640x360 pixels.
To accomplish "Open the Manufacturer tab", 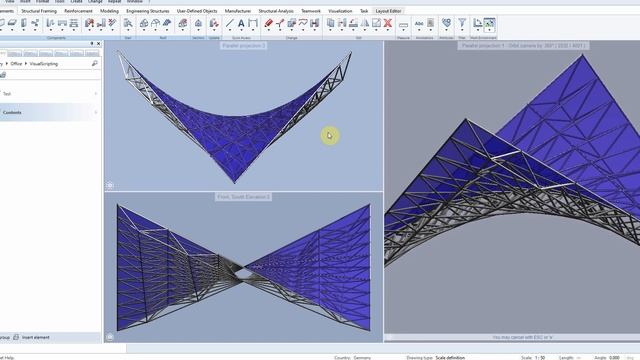I will pyautogui.click(x=238, y=11).
